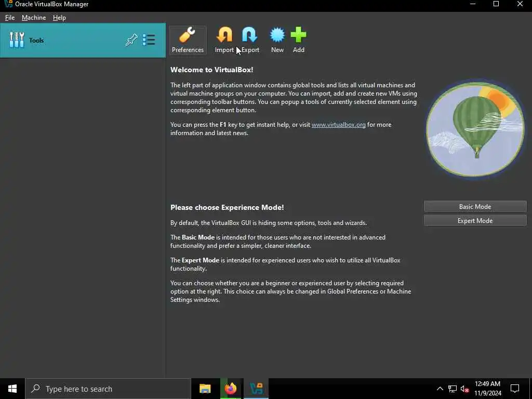The width and height of the screenshot is (532, 399).
Task: Click the VirtualBox taskbar icon
Action: pyautogui.click(x=256, y=389)
